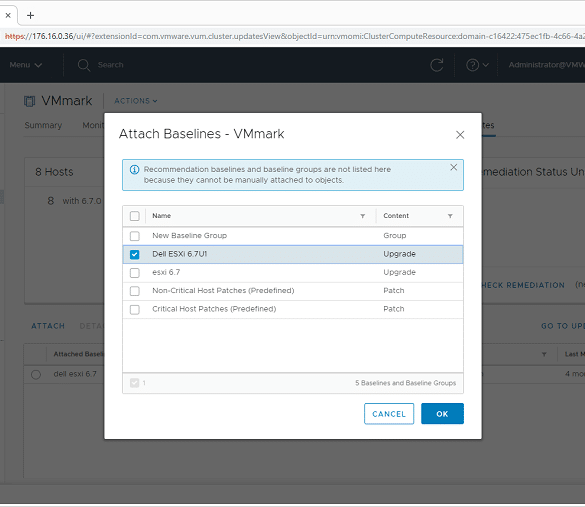The height and width of the screenshot is (507, 585).
Task: Uncheck the Dell ESXi 6.7U1 baseline
Action: [135, 254]
